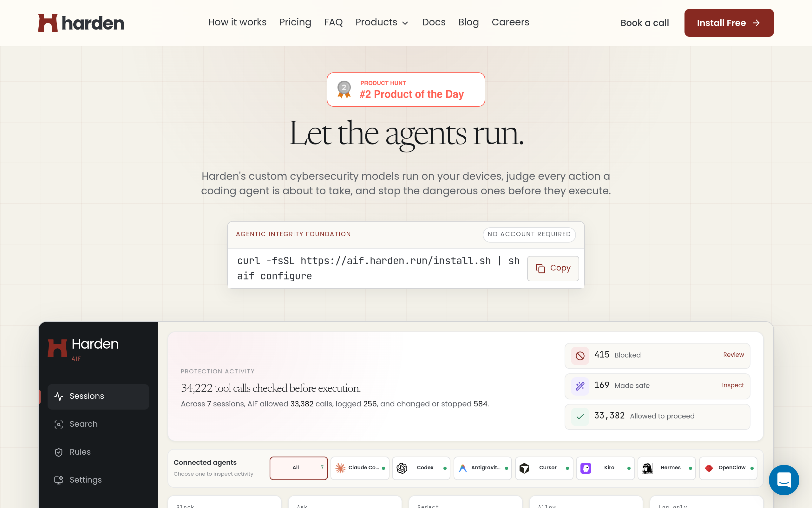Click the '33,382 Allowed to proceed' stat row
The image size is (812, 508).
(x=657, y=417)
